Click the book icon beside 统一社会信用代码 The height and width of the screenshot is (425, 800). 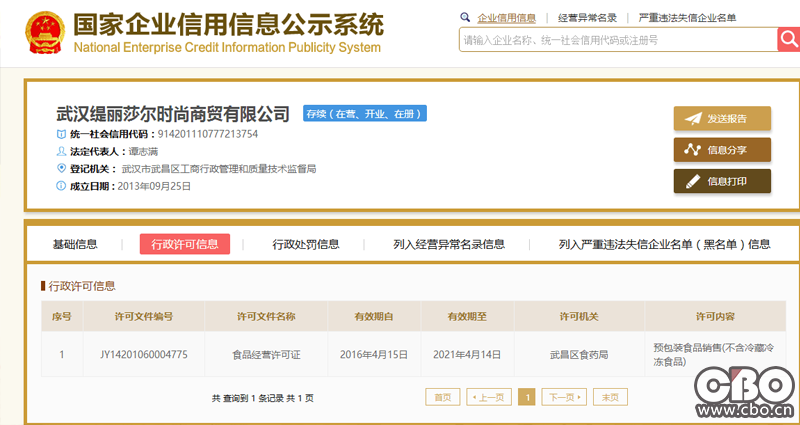pyautogui.click(x=61, y=134)
